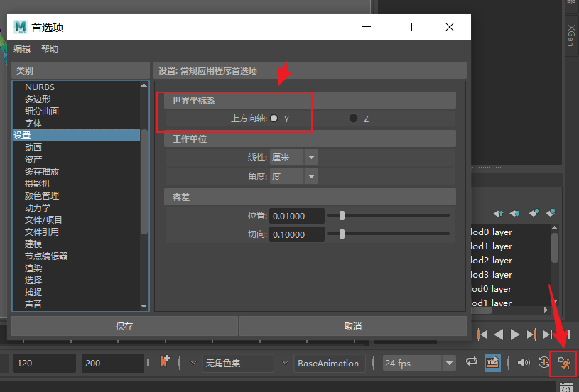Step forward to next key
This screenshot has width=579, height=392.
[x=531, y=334]
